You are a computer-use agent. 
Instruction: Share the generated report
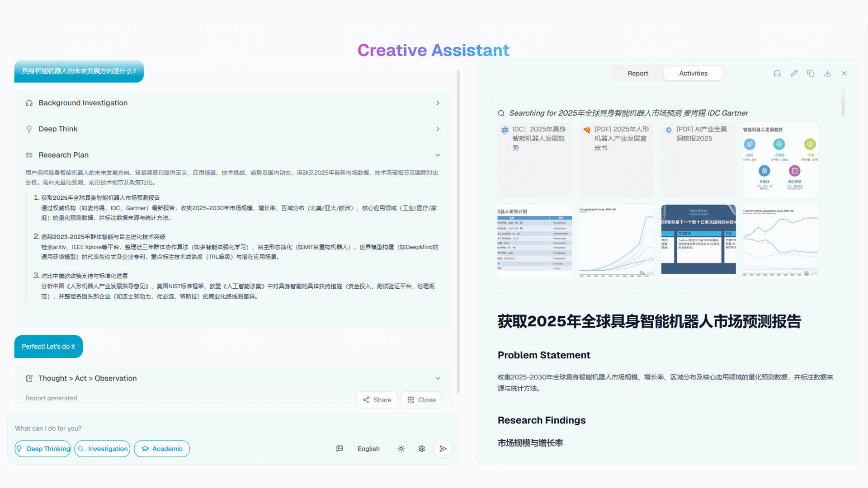377,399
